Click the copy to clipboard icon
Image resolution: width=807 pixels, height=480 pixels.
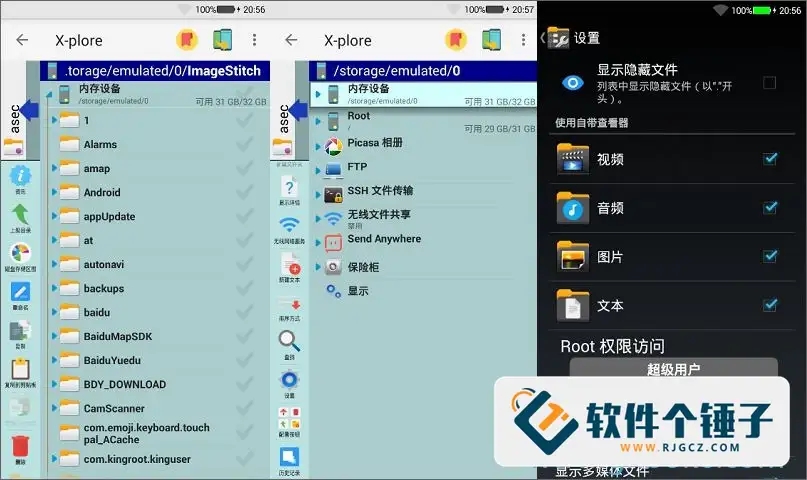(21, 369)
